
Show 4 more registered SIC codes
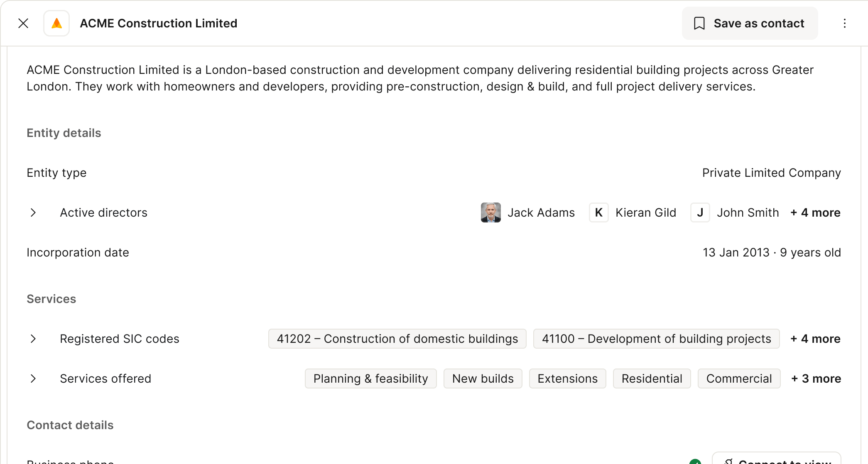point(815,339)
